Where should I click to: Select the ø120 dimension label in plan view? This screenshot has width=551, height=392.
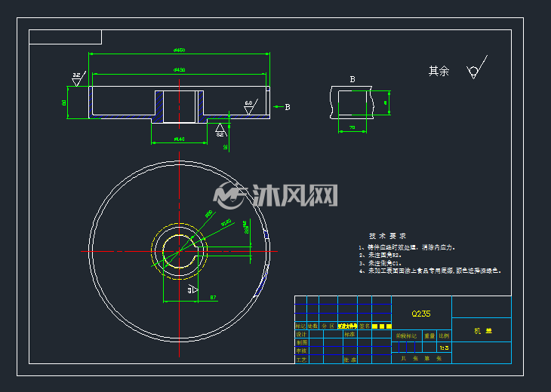click(226, 222)
